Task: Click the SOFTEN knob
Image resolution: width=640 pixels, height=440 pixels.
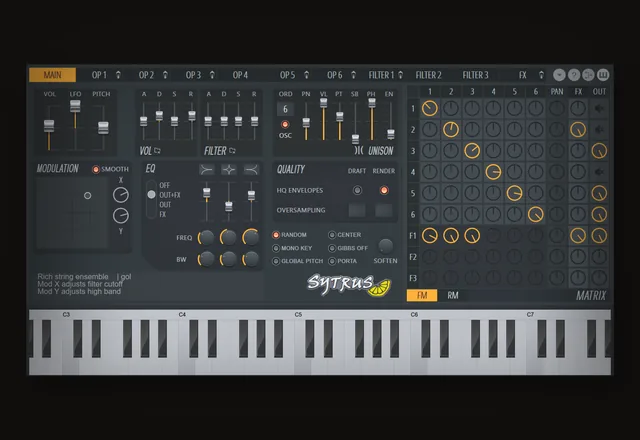Action: (386, 246)
